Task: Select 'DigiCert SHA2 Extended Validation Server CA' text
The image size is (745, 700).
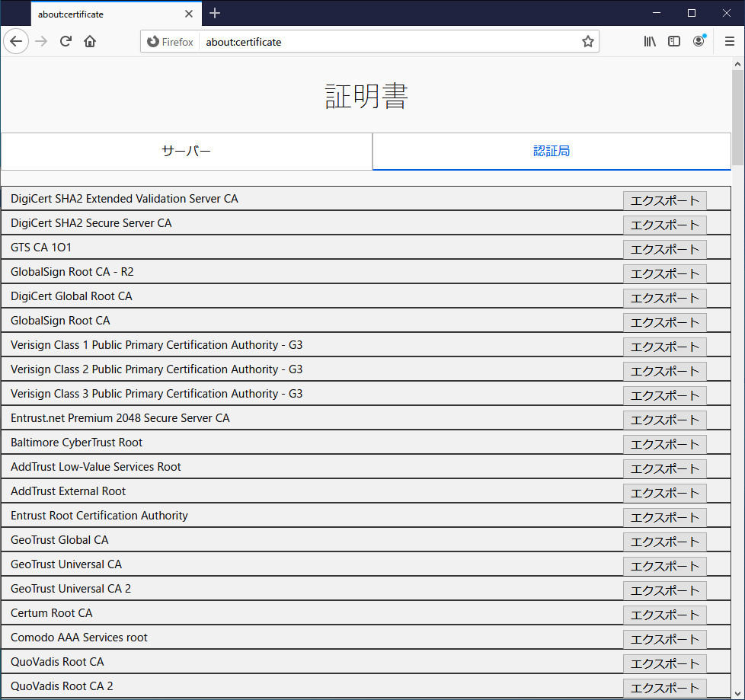Action: pos(124,199)
